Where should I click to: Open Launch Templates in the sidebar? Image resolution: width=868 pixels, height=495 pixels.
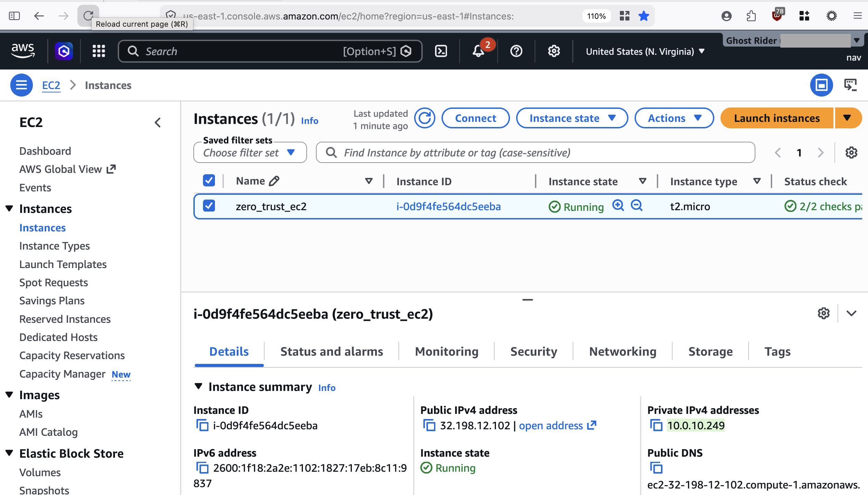pos(63,264)
